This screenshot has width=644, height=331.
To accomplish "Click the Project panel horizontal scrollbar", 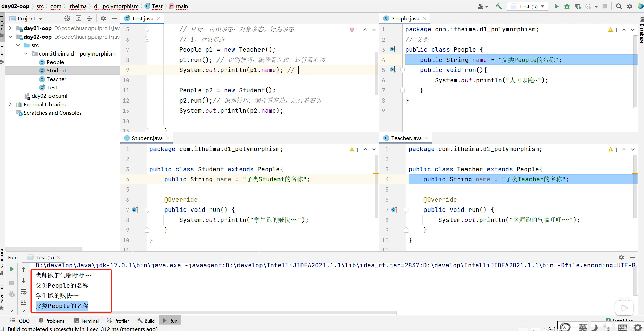I will click(x=44, y=249).
